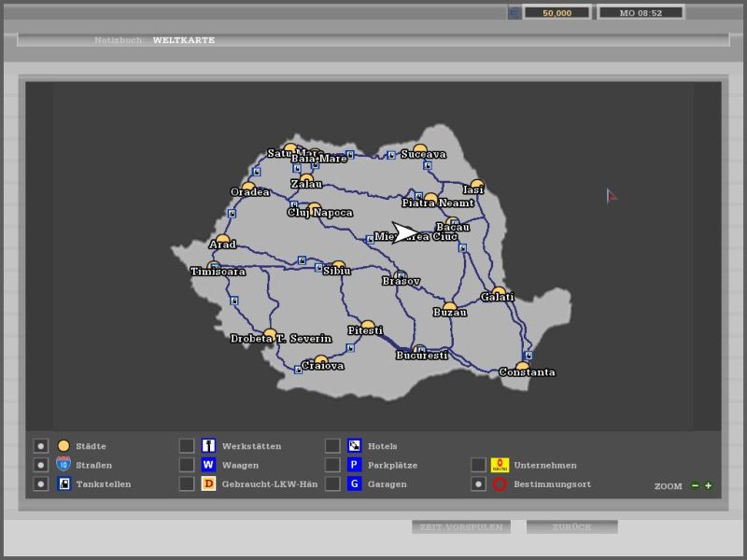
Task: Click the Pitesti city marker
Action: point(368,327)
